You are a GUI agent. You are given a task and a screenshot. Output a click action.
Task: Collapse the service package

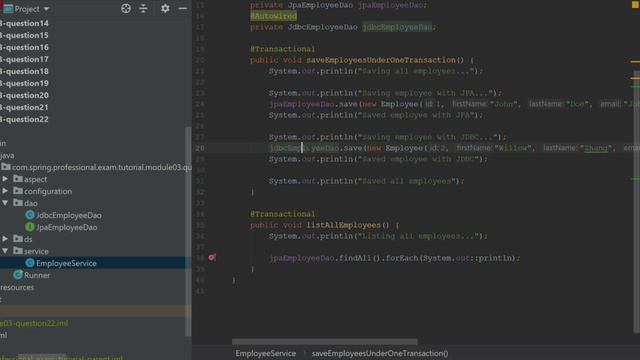tap(5, 251)
